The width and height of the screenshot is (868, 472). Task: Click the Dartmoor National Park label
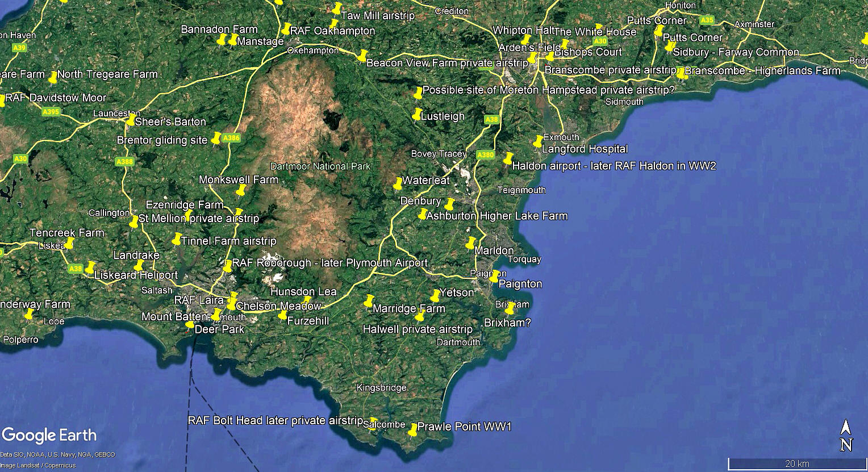point(320,166)
